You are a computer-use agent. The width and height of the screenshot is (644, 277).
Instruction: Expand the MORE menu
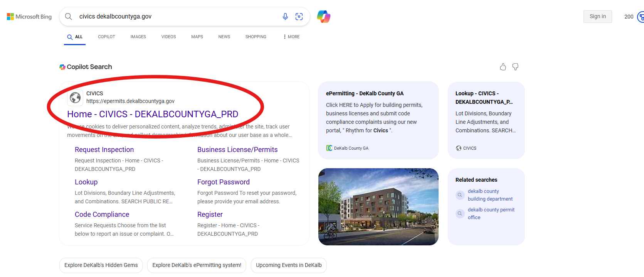(291, 37)
